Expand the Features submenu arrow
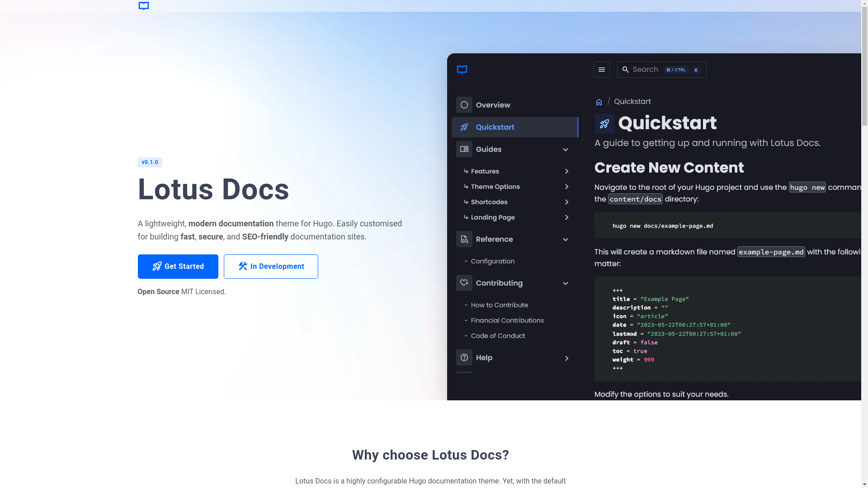 566,171
